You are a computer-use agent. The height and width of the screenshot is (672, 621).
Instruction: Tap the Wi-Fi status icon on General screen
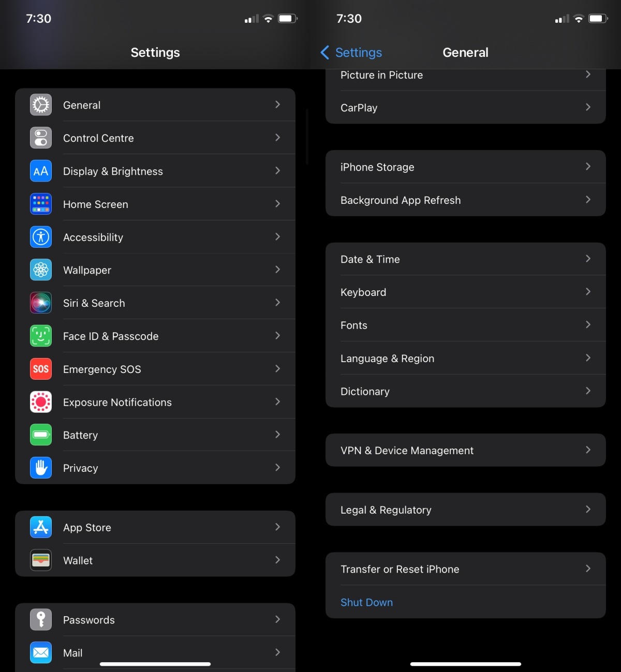pyautogui.click(x=579, y=19)
